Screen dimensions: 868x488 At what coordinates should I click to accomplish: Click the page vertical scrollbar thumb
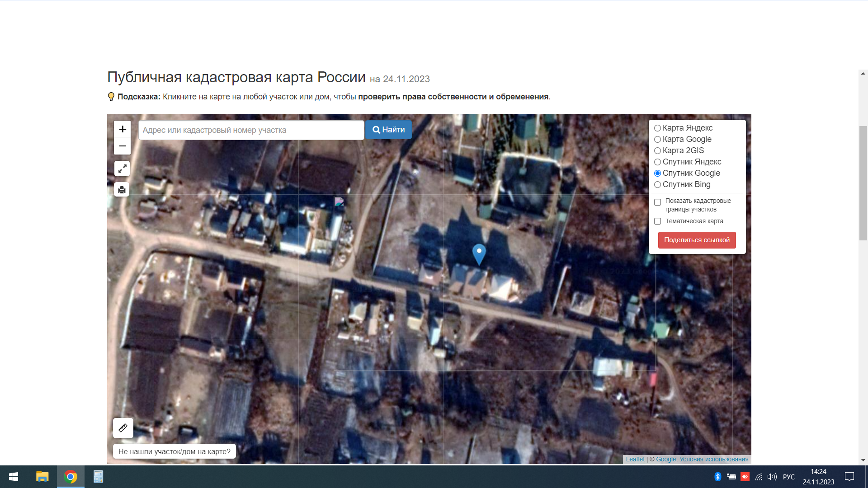point(863,183)
